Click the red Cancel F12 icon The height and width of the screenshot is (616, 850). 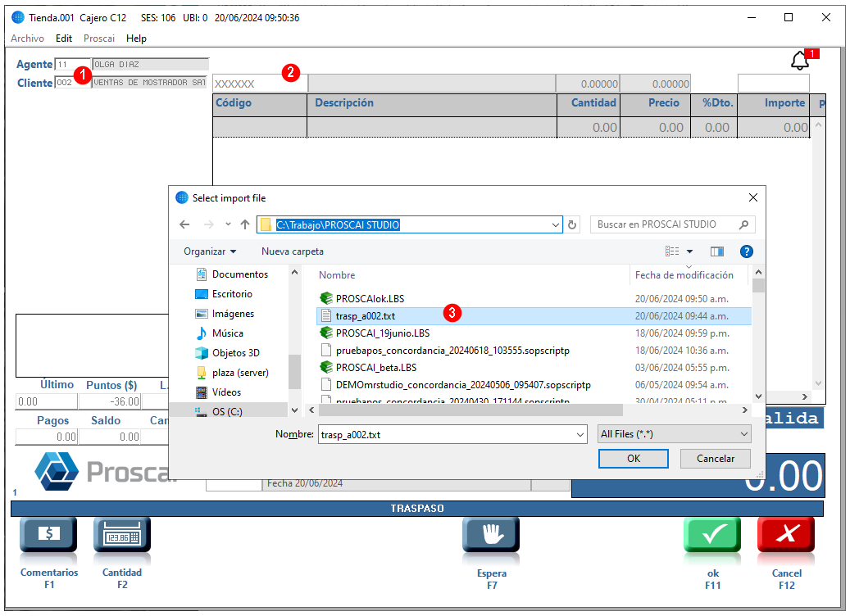coord(786,535)
